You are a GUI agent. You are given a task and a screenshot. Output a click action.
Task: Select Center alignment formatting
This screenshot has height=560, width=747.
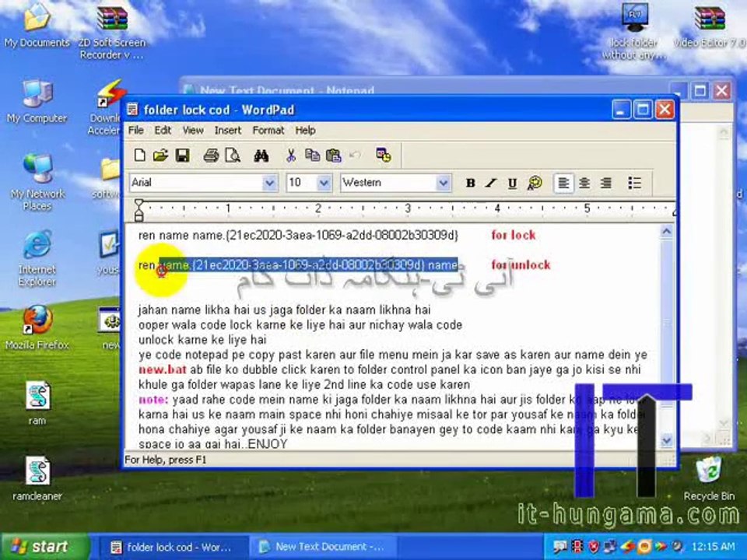[x=584, y=183]
